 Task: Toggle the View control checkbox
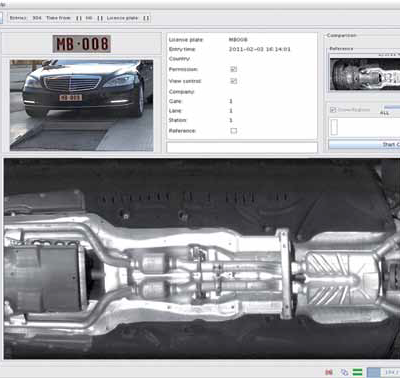234,81
